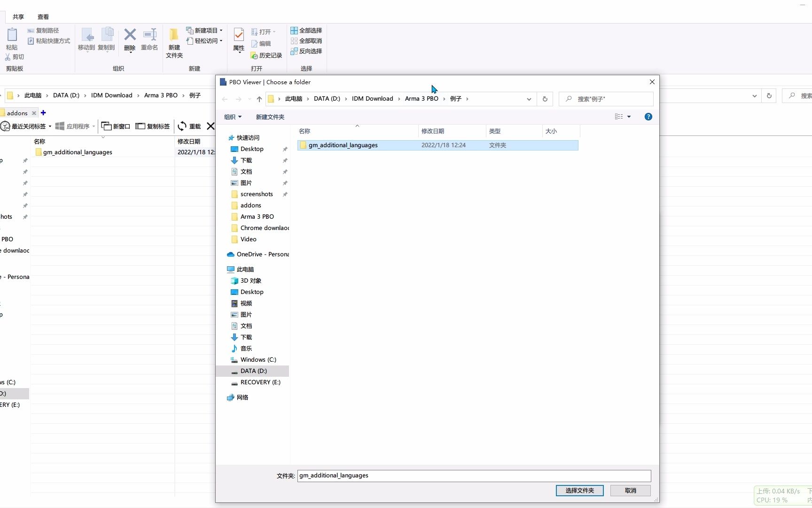812x508 pixels.
Task: Click the dialog search box 搜索"例子"
Action: point(606,99)
